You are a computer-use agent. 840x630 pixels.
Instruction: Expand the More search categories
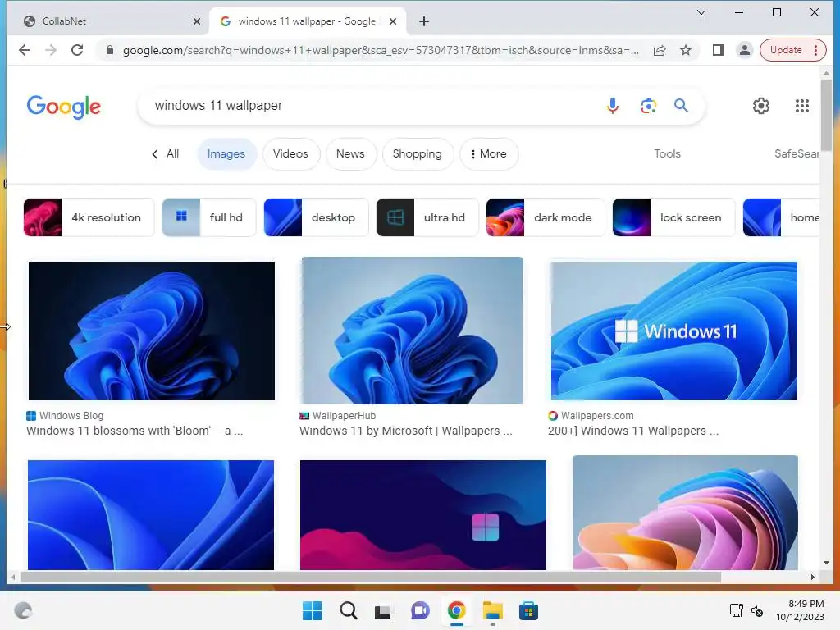tap(489, 153)
